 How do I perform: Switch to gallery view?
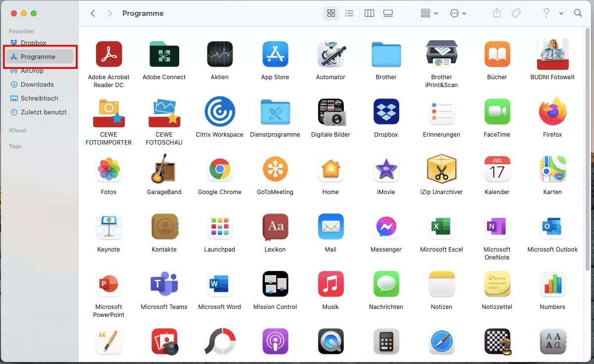(388, 13)
